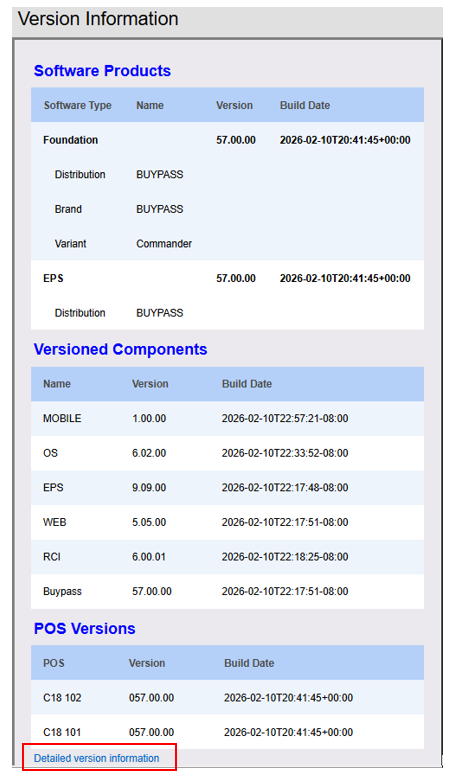Screen dimensions: 450x781
Task: Select the WEB component row
Action: 227,522
